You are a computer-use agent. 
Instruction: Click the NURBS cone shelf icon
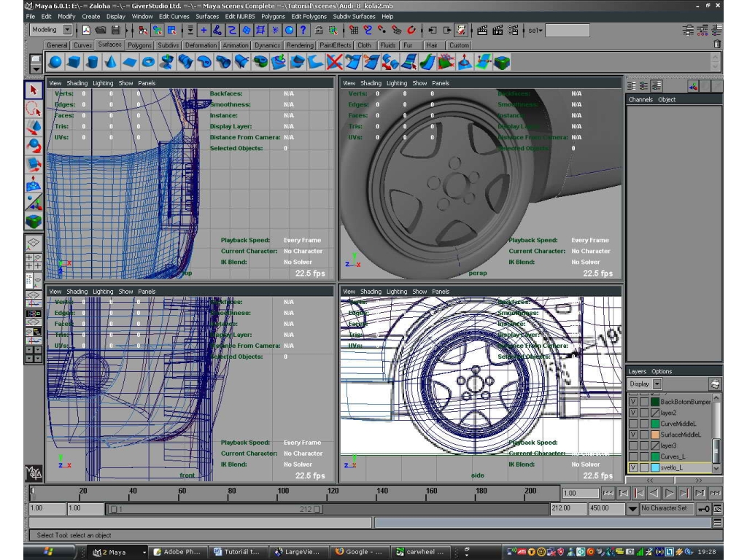pyautogui.click(x=111, y=62)
